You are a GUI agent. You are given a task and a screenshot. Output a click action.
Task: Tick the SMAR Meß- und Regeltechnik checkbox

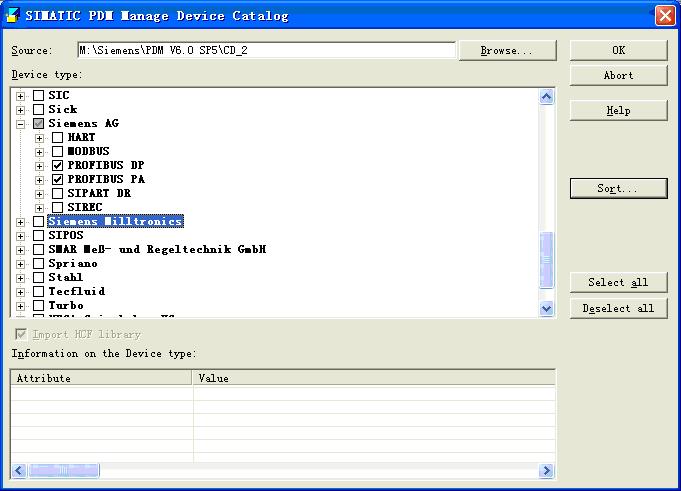point(39,250)
